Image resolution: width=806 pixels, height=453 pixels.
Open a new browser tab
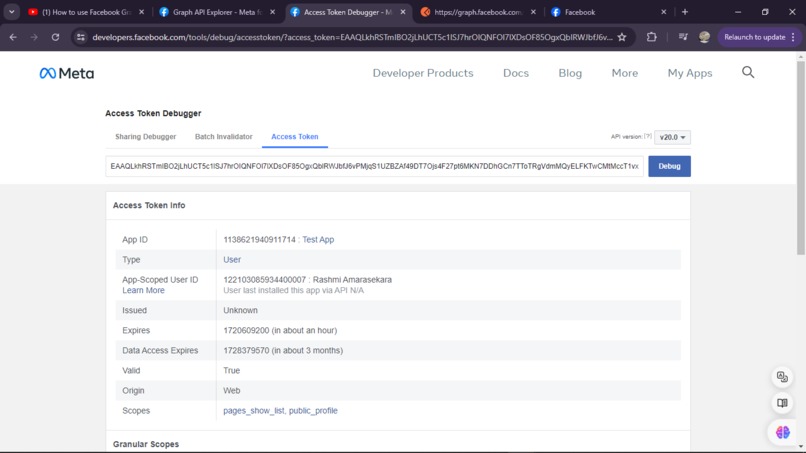click(685, 12)
